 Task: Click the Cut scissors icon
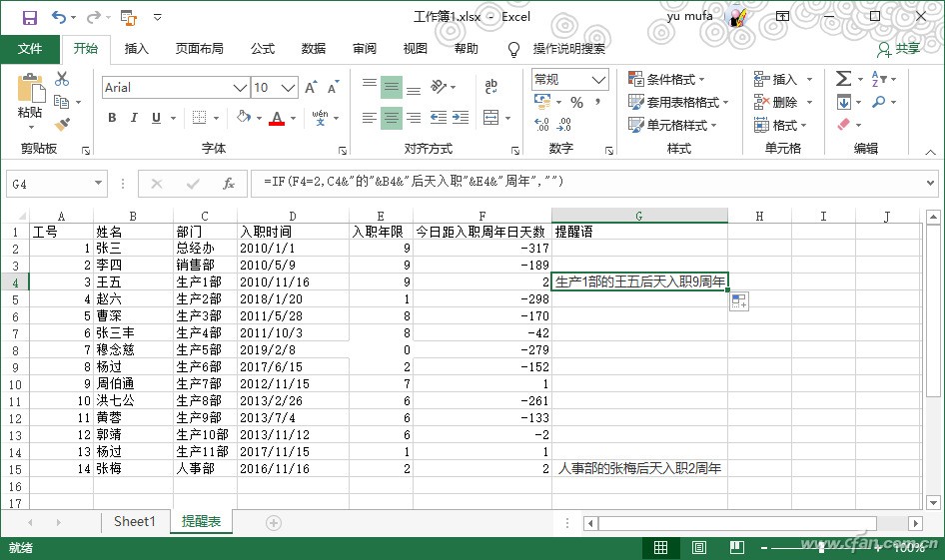pos(62,79)
